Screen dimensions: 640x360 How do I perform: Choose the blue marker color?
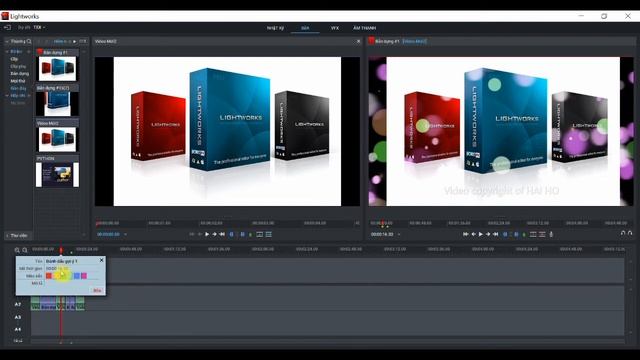77,276
